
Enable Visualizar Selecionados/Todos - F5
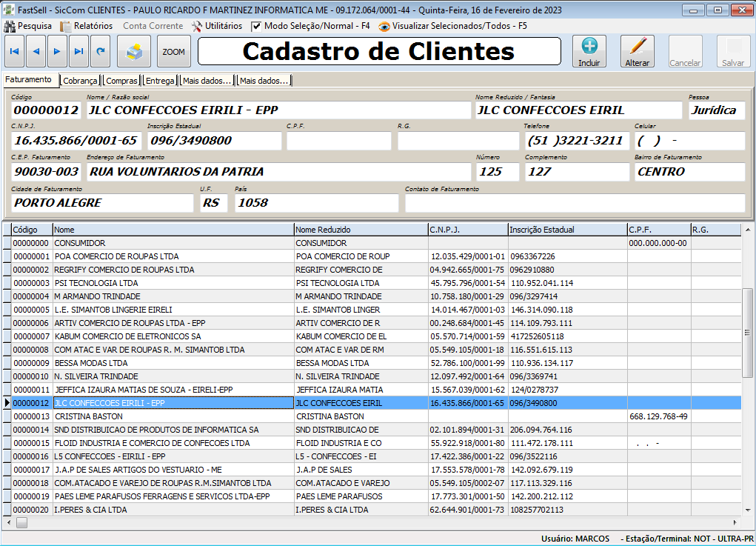click(x=385, y=24)
